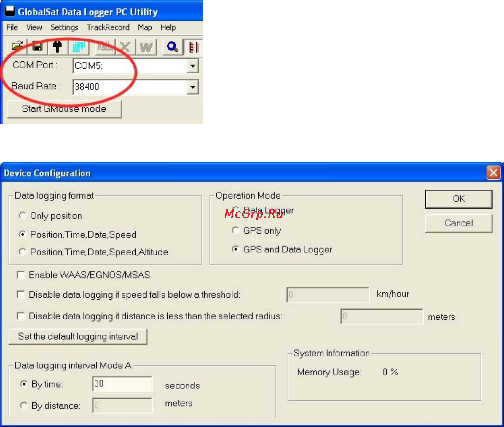This screenshot has height=427, width=504.
Task: Click the Memory Usage 0 % value
Action: pyautogui.click(x=390, y=372)
